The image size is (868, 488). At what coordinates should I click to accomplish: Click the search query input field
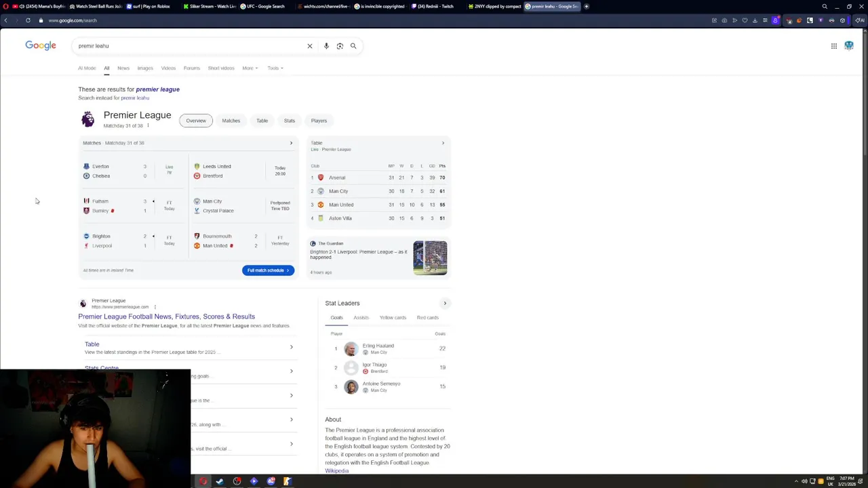pos(190,46)
